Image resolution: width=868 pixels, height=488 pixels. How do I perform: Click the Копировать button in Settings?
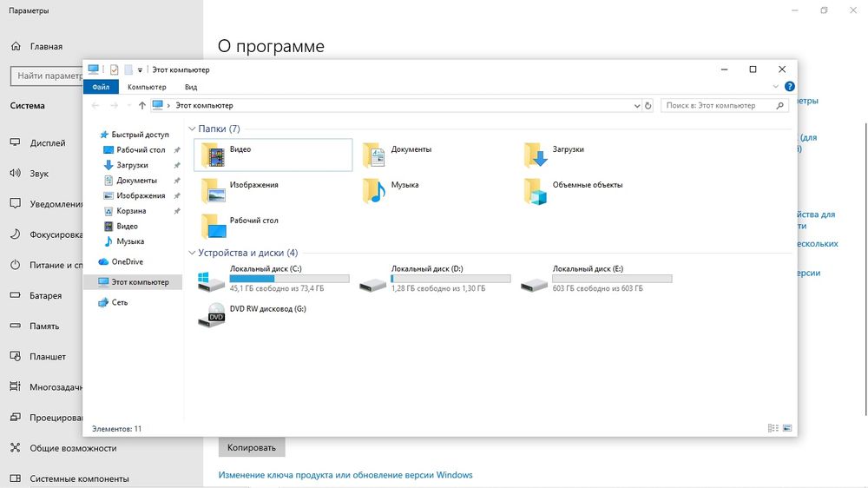tap(252, 447)
